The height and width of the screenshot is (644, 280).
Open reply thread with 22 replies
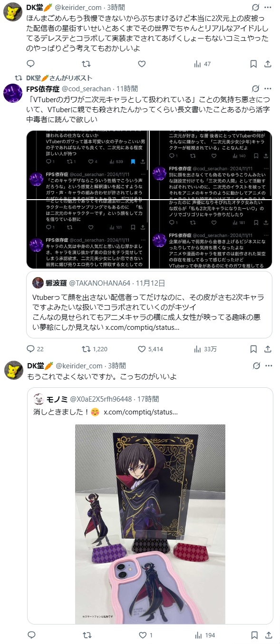(x=35, y=349)
